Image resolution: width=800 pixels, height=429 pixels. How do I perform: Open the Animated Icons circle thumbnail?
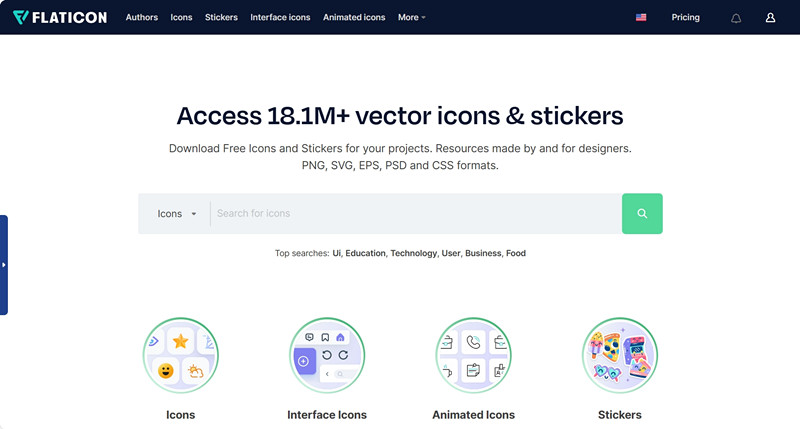click(473, 356)
